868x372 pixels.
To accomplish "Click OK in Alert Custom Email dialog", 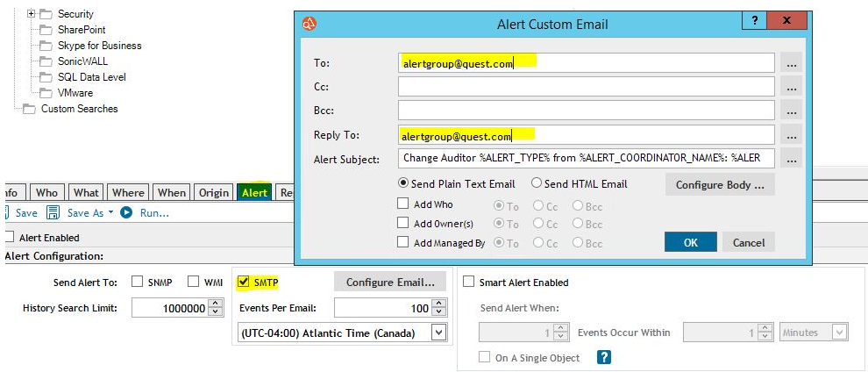I will 690,242.
